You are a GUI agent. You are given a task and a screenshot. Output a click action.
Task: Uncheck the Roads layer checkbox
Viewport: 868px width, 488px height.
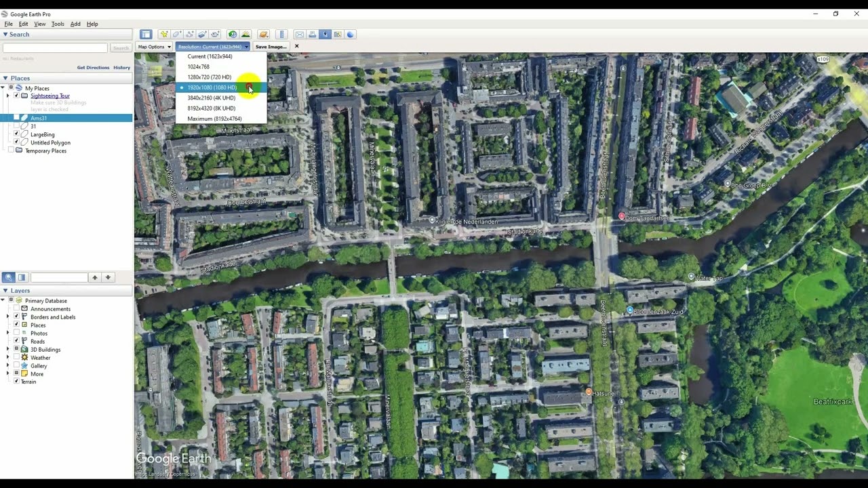coord(16,341)
